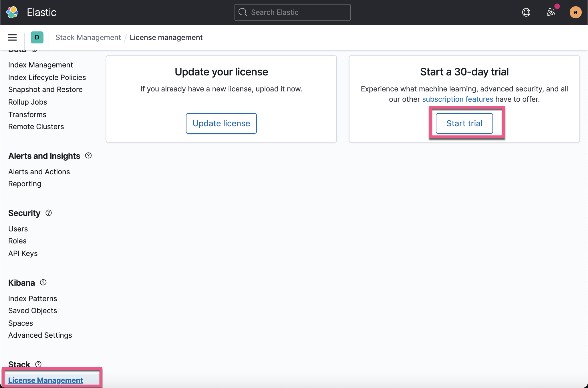Select License Management under Stack
Screen dimensions: 588x388
(x=45, y=380)
